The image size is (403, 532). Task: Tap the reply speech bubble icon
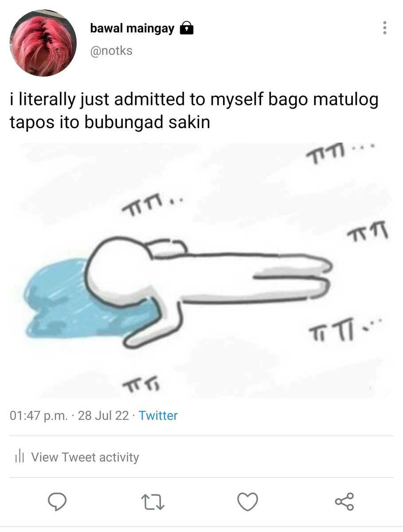pyautogui.click(x=57, y=501)
